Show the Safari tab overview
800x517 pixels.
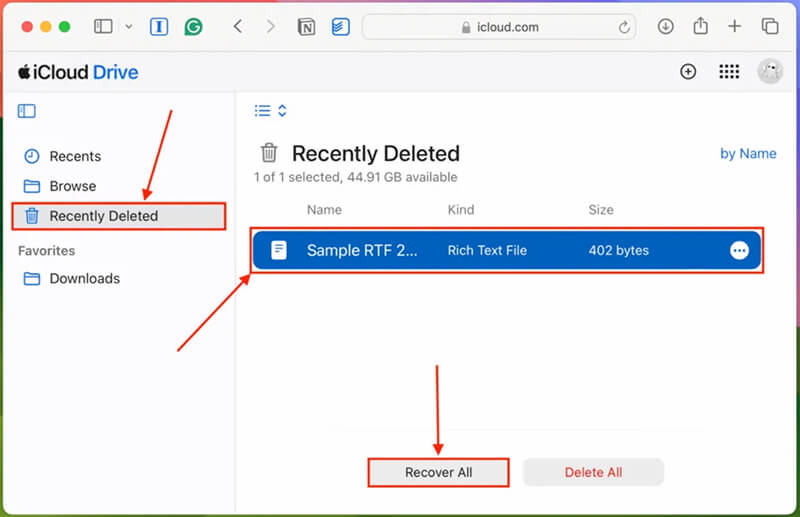pyautogui.click(x=769, y=26)
